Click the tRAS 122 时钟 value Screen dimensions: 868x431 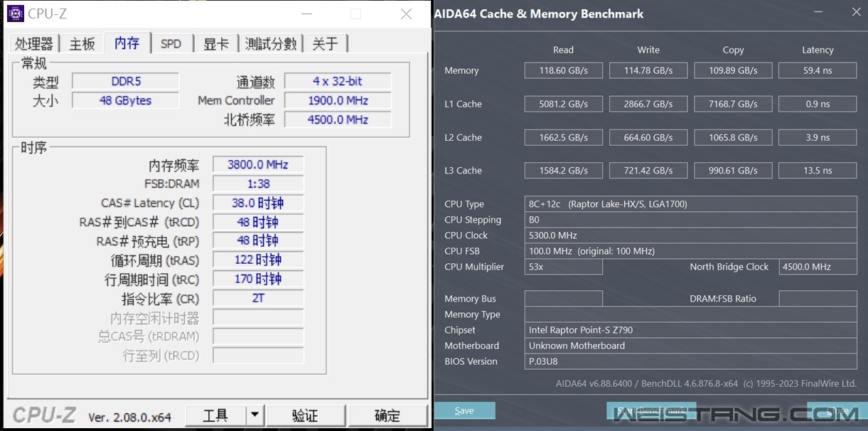pyautogui.click(x=258, y=260)
